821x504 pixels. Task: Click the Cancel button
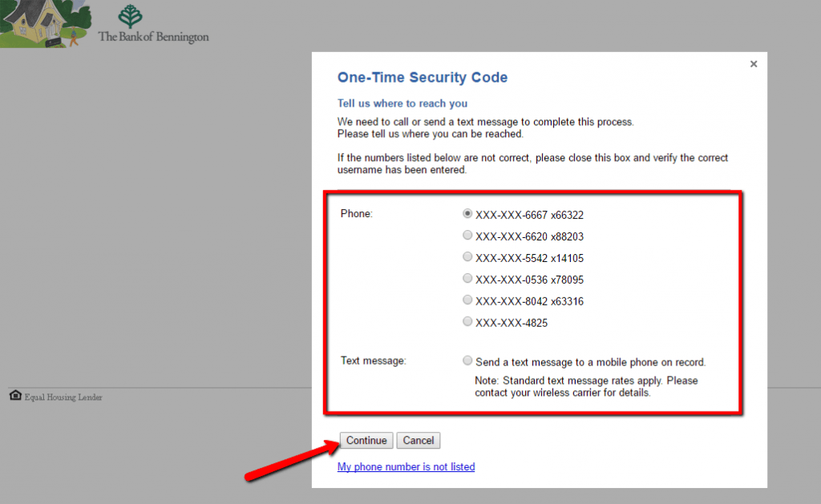419,441
